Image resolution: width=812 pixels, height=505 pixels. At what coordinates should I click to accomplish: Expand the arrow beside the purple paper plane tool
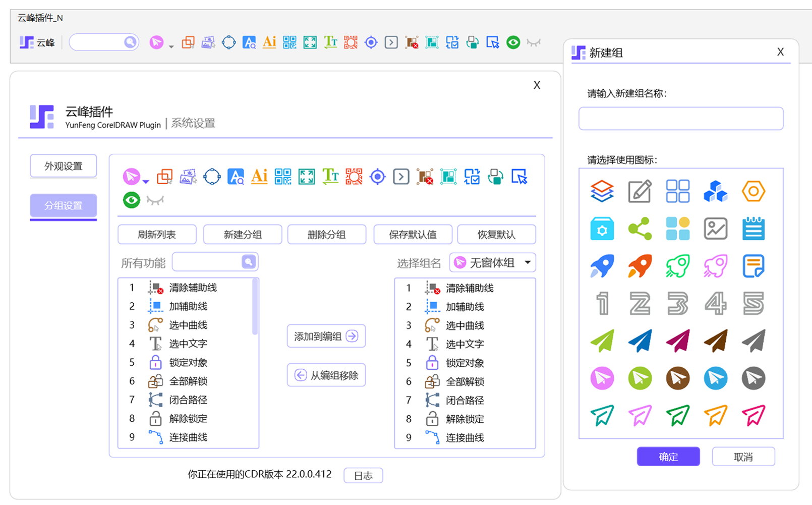click(145, 181)
